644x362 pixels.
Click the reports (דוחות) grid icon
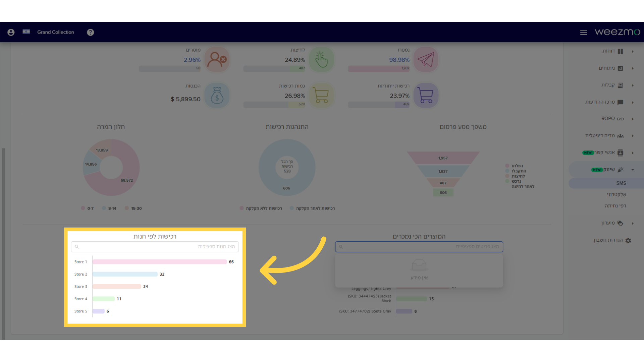coord(621,51)
